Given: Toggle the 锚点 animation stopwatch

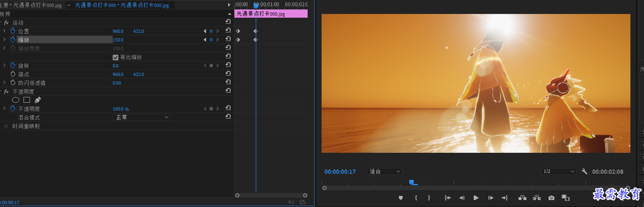Looking at the screenshot, I should pyautogui.click(x=13, y=74).
